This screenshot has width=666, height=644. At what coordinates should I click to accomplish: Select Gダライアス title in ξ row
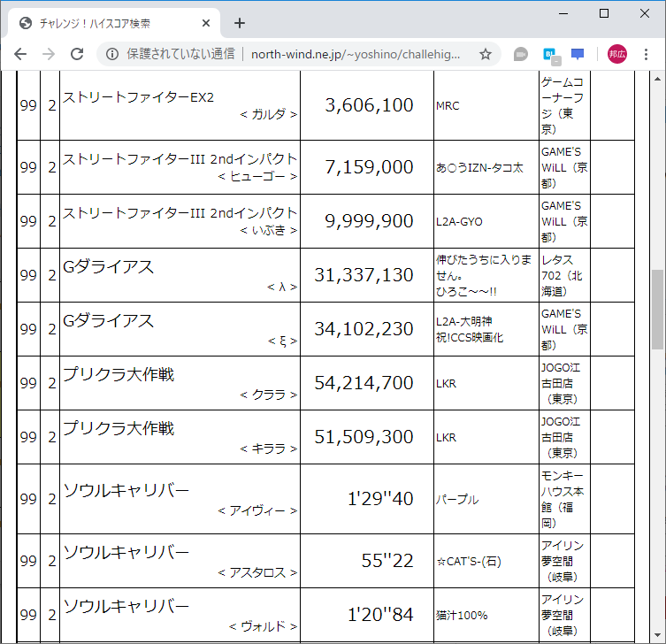108,321
